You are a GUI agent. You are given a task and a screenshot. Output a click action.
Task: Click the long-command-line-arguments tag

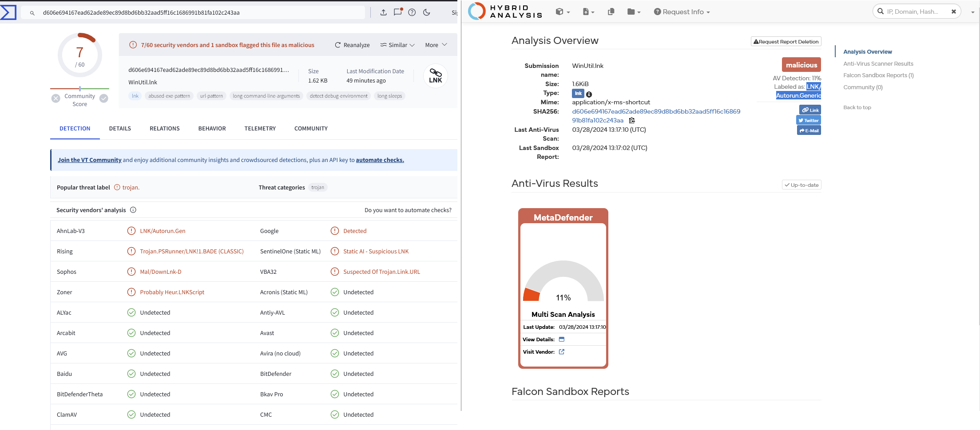[266, 96]
